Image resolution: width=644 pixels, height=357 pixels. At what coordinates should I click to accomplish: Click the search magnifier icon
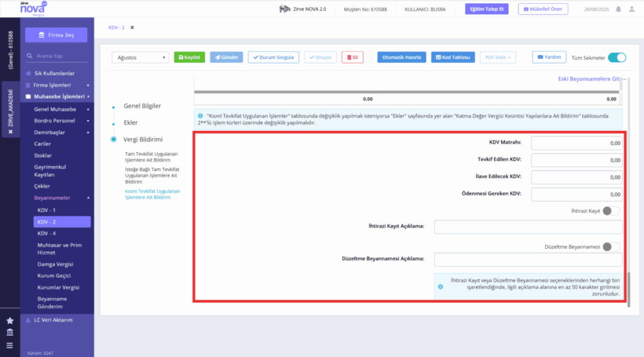click(30, 56)
